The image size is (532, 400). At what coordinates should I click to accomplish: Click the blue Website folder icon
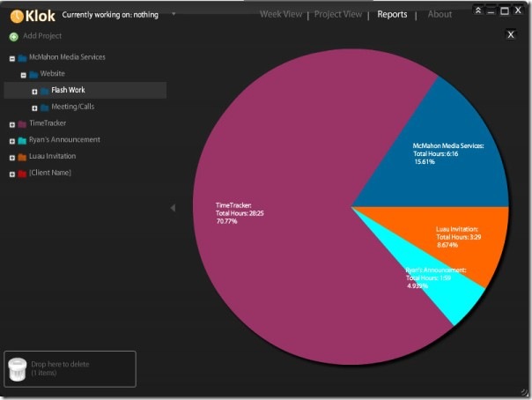point(33,74)
